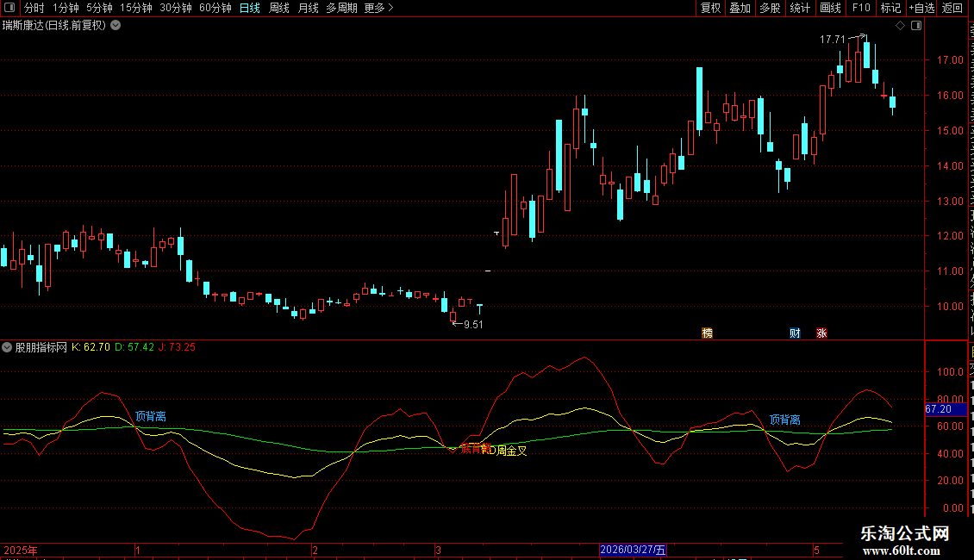This screenshot has width=974, height=560.
Task: Add stock with +自选 button
Action: pyautogui.click(x=921, y=8)
